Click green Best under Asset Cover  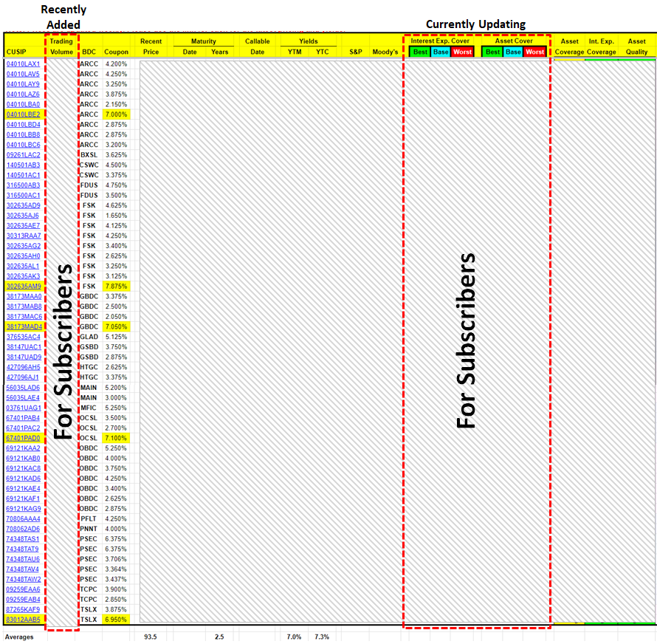[493, 52]
